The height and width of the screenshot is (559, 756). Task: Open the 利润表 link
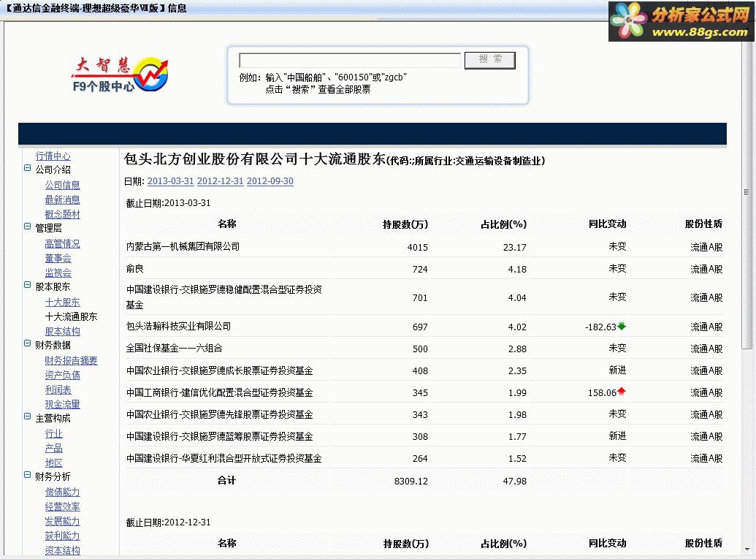[x=58, y=389]
